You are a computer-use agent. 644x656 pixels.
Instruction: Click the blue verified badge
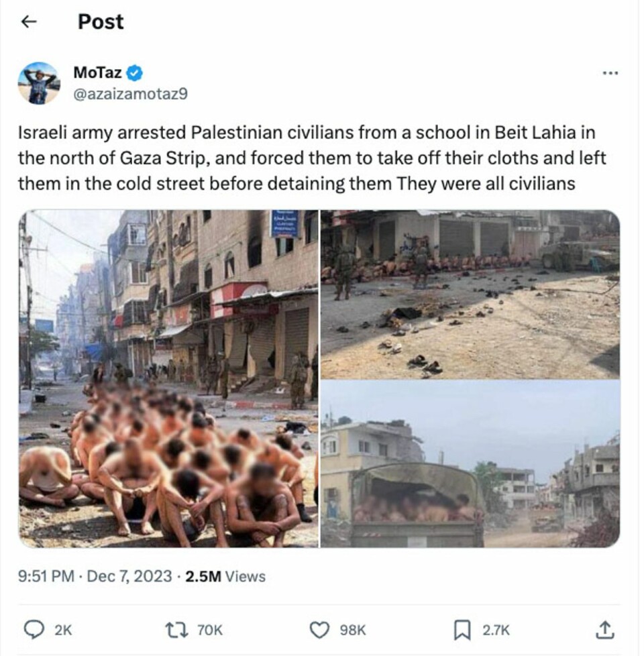134,73
